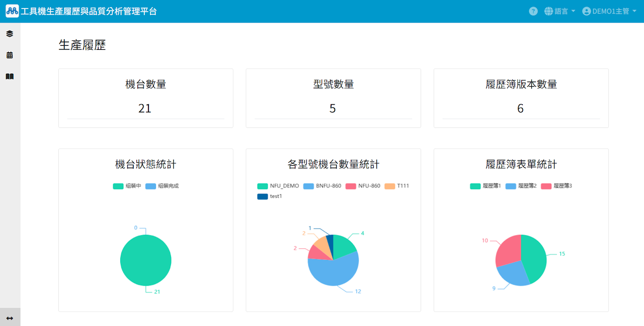
Task: Click the user avatar icon
Action: pos(586,11)
